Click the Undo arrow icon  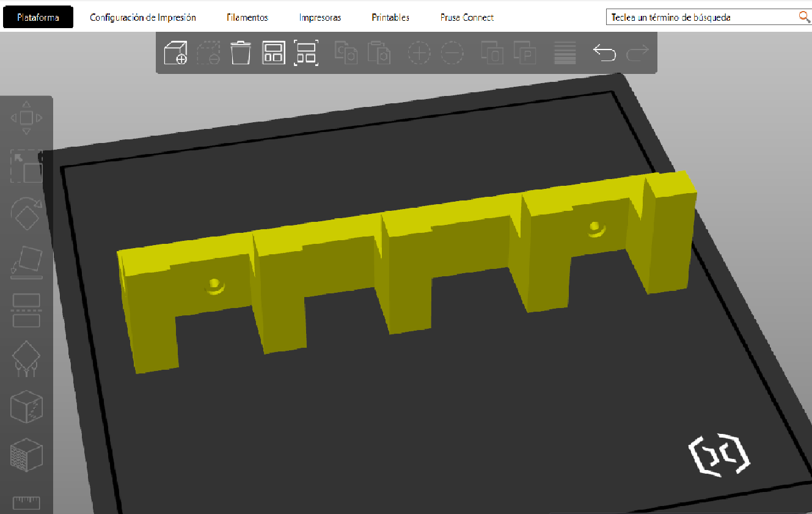tap(604, 53)
